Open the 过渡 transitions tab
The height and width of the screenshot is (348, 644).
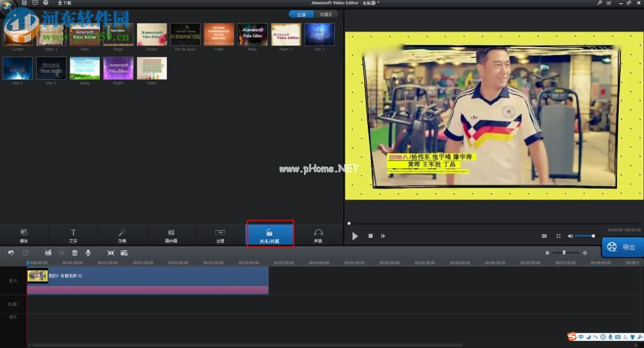coord(220,235)
